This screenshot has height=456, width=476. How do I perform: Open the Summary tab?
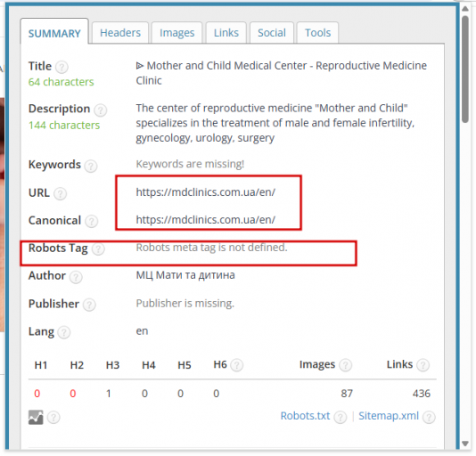(x=54, y=32)
